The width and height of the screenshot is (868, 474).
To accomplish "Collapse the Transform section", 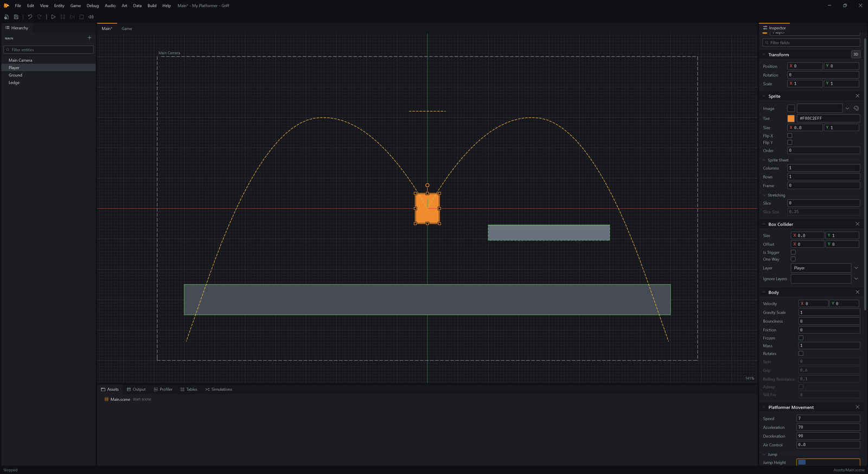I will [764, 55].
